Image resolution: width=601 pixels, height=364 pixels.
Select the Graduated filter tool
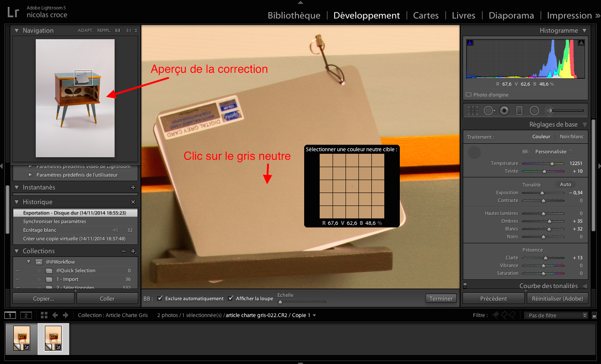[519, 111]
